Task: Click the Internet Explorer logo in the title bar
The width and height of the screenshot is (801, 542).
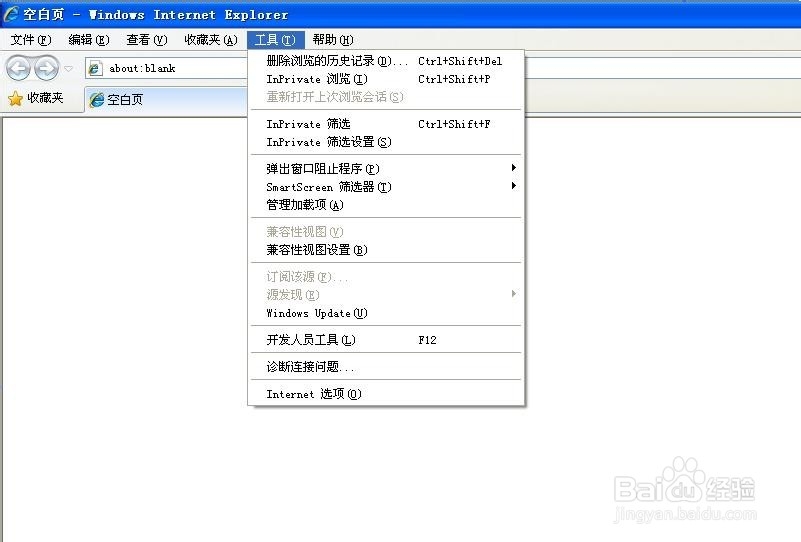Action: tap(11, 14)
